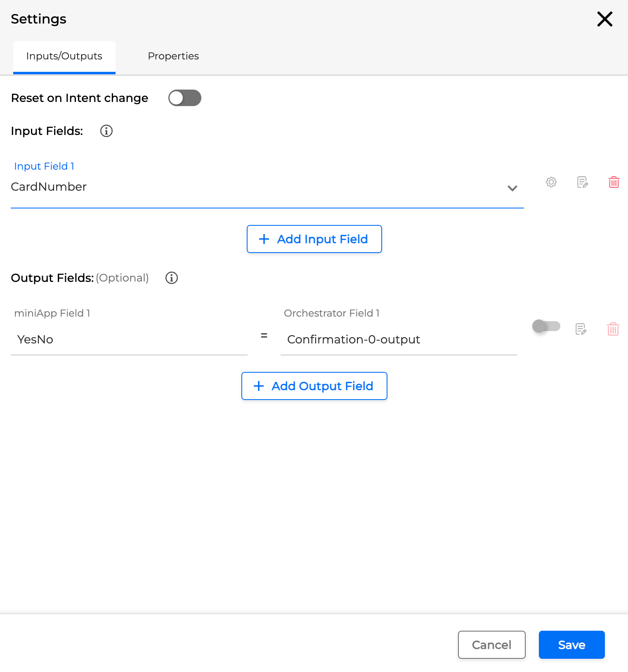Click the Input Field 1 label
This screenshot has height=672, width=628.
pos(44,166)
